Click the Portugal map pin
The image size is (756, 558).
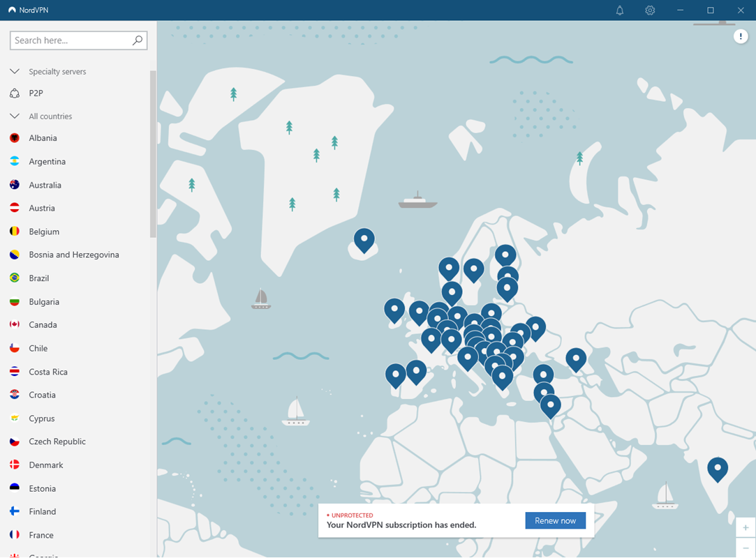395,375
